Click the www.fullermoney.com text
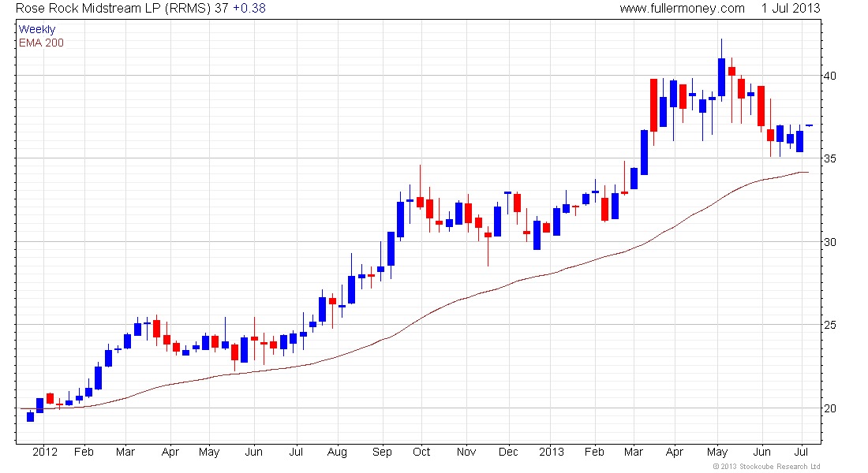Screen dimensions: 868x473 pos(682,9)
